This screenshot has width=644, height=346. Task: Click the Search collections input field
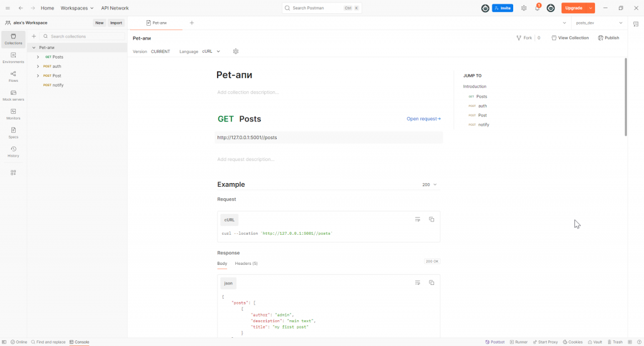[82, 36]
